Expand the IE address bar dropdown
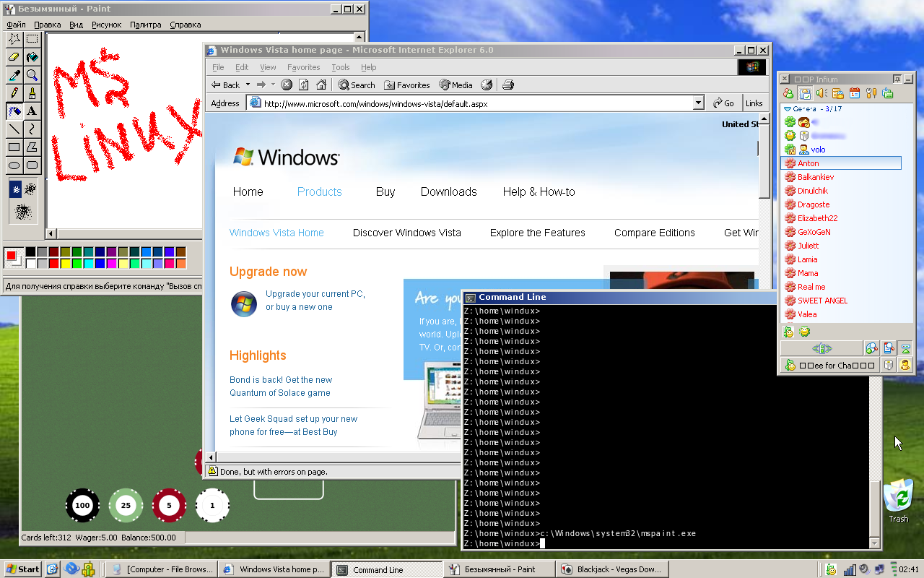924x578 pixels. (x=698, y=103)
